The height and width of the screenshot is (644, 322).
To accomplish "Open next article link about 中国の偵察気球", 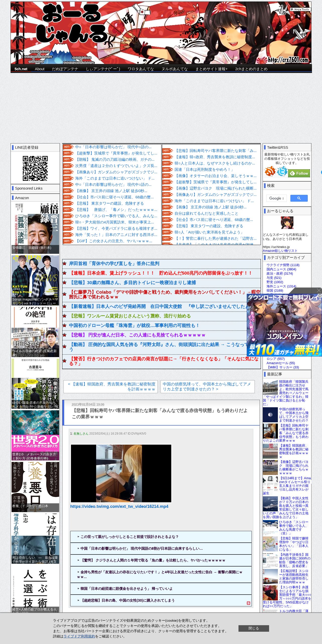I will (207, 386).
